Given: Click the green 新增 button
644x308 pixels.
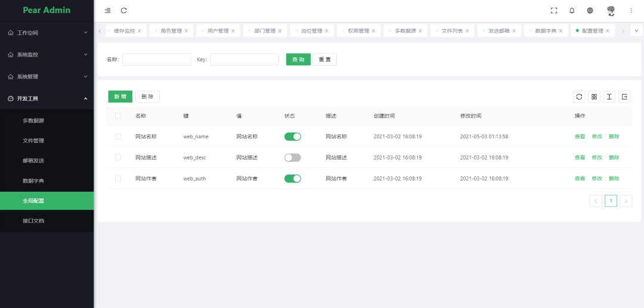Looking at the screenshot, I should pyautogui.click(x=120, y=97).
